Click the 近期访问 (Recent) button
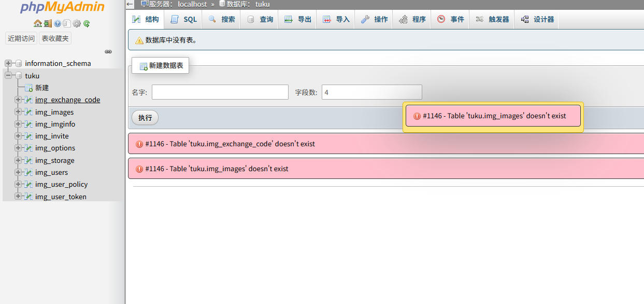 pyautogui.click(x=21, y=38)
